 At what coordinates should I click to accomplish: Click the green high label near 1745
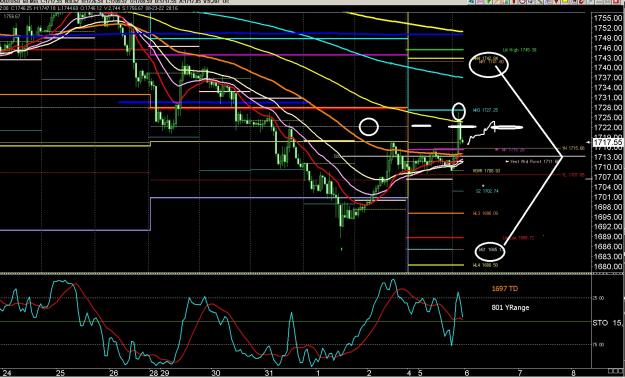point(519,50)
